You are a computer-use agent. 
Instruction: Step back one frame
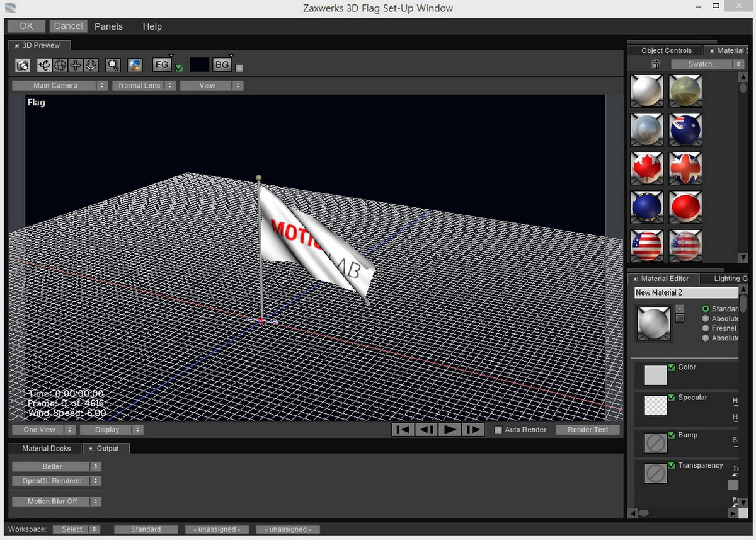click(x=427, y=430)
